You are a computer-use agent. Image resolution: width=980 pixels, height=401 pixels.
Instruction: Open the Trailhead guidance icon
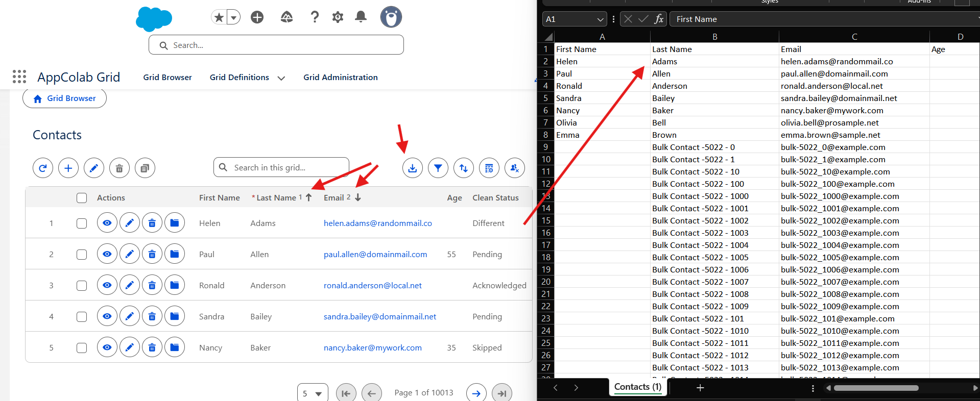coord(286,17)
